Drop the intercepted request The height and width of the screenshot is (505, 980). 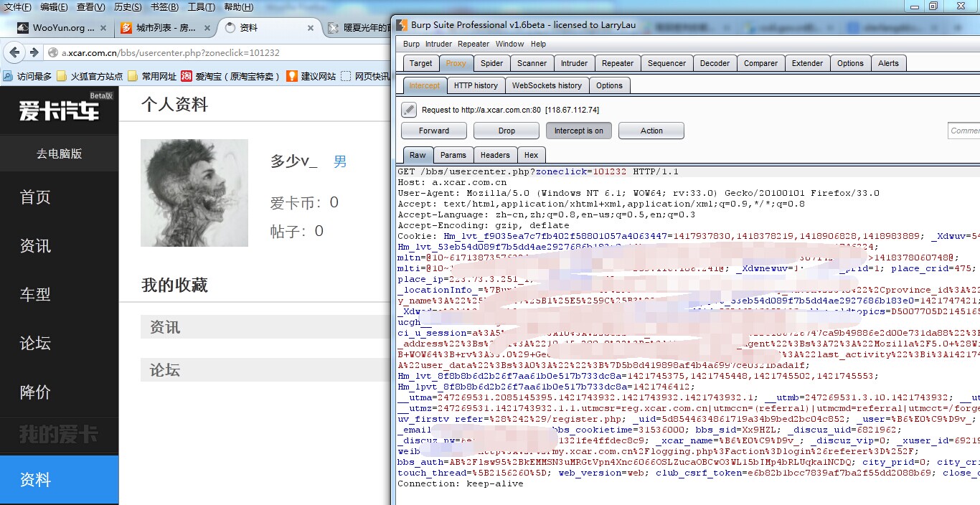pyautogui.click(x=507, y=131)
